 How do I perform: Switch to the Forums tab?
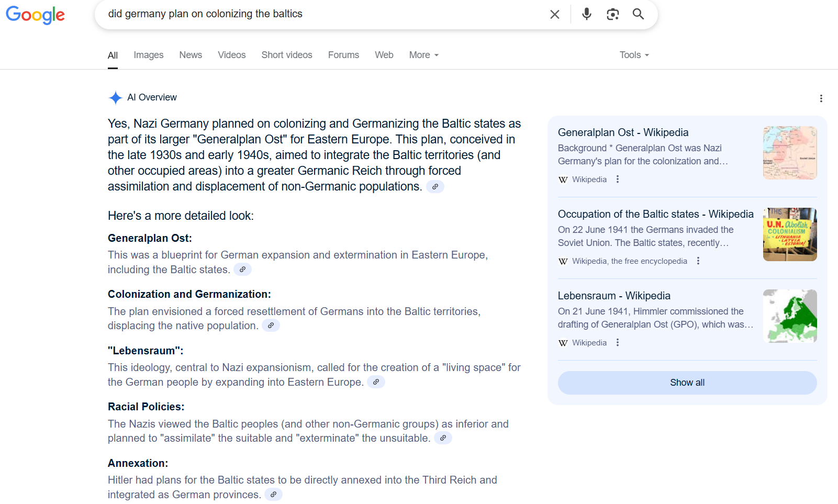343,55
